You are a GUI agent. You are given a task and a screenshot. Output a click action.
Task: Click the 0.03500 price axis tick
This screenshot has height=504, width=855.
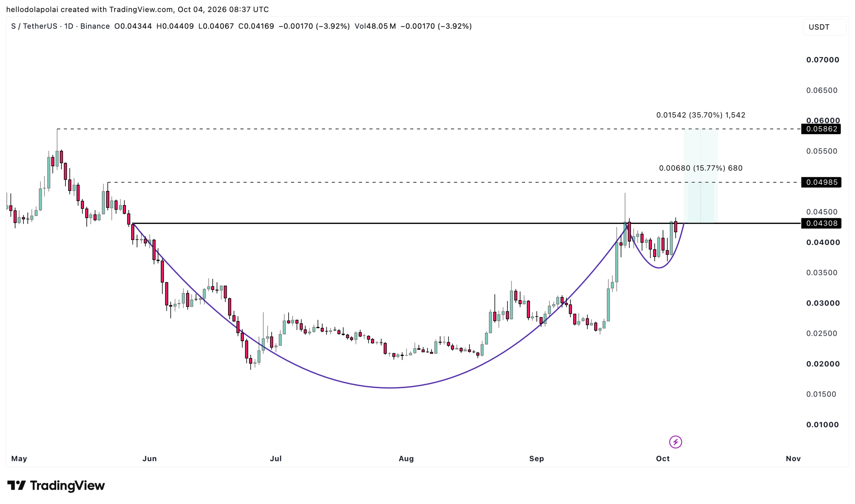pos(822,273)
